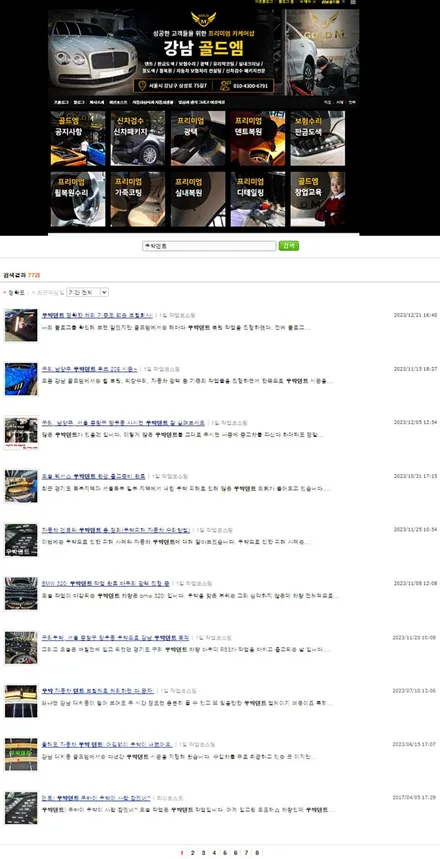Open the 프리미엄 덴트복원 category tile
Viewport: 440px width, 859px height.
point(258,139)
